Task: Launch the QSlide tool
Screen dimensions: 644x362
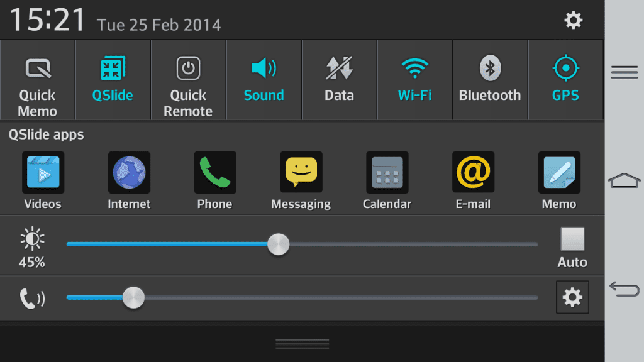Action: pyautogui.click(x=113, y=80)
